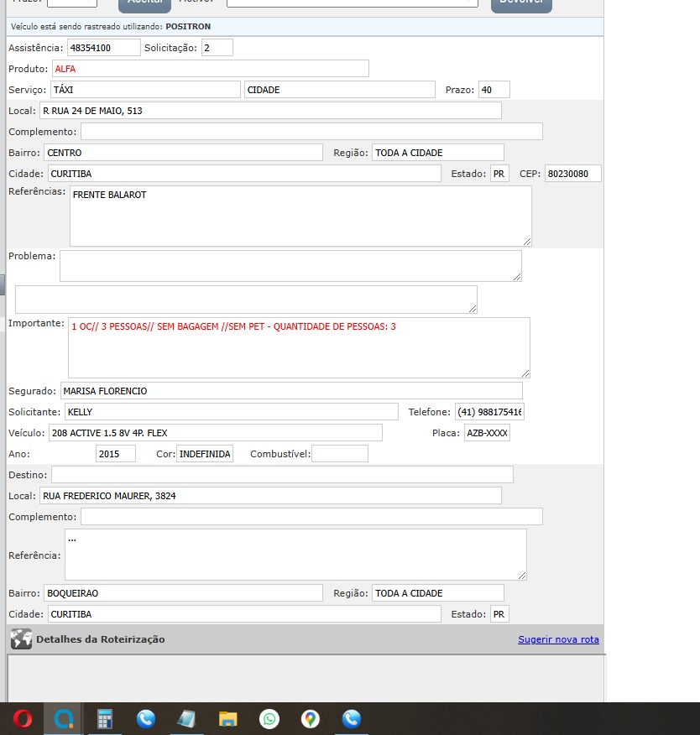Click the Região field beside Bairro BOQUEIRAO
This screenshot has width=700, height=735.
(438, 593)
